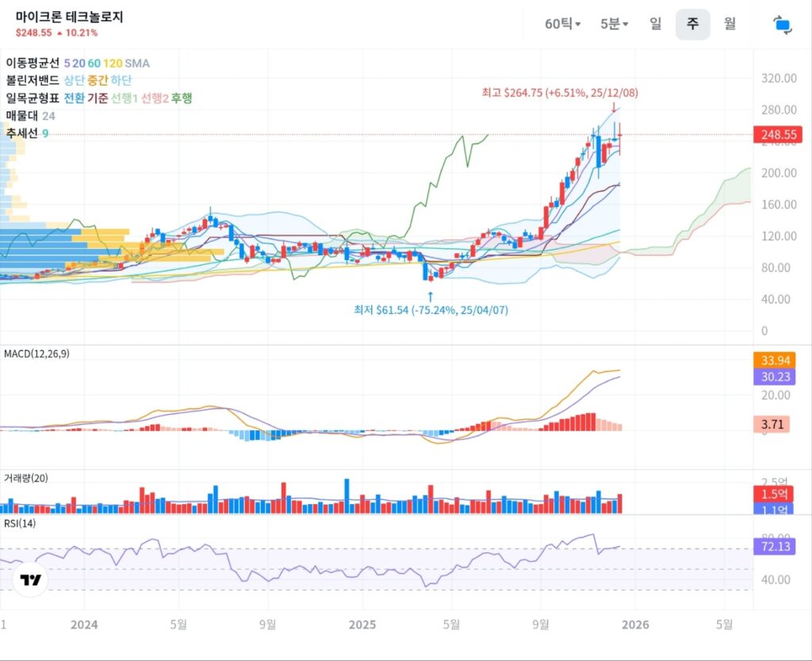
Task: Switch to the 월 monthly chart tab
Action: coord(730,24)
